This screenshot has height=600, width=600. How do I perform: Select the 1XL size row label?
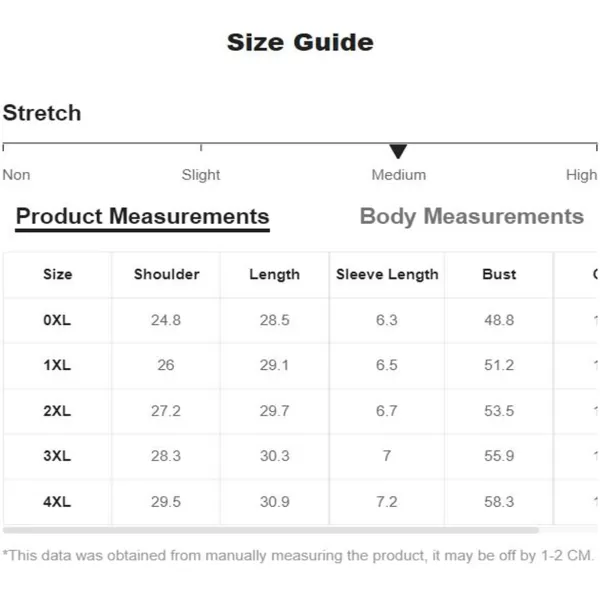coord(58,365)
